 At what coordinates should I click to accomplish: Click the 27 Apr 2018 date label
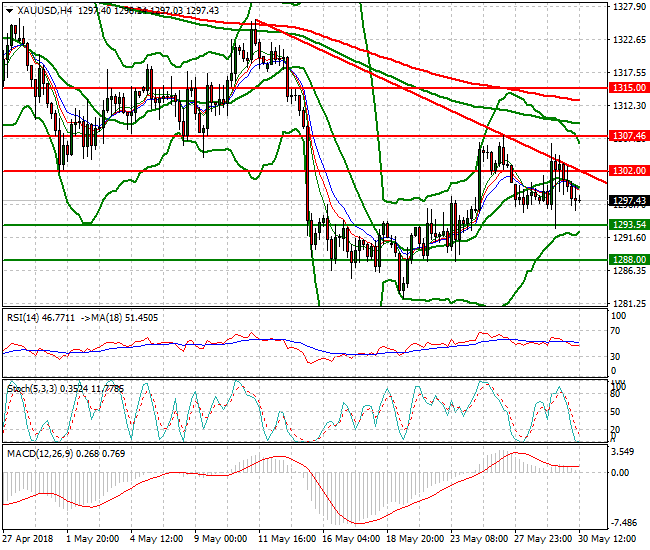[x=29, y=539]
